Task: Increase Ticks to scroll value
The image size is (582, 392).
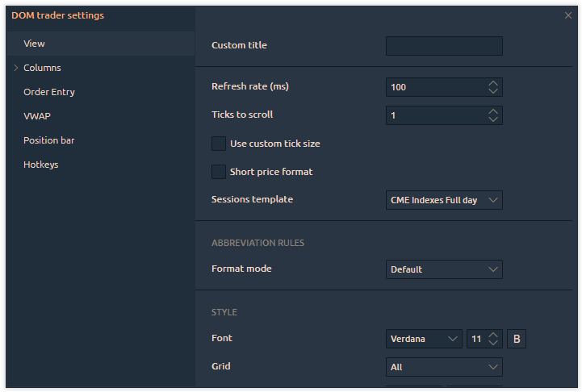Action: tap(493, 111)
